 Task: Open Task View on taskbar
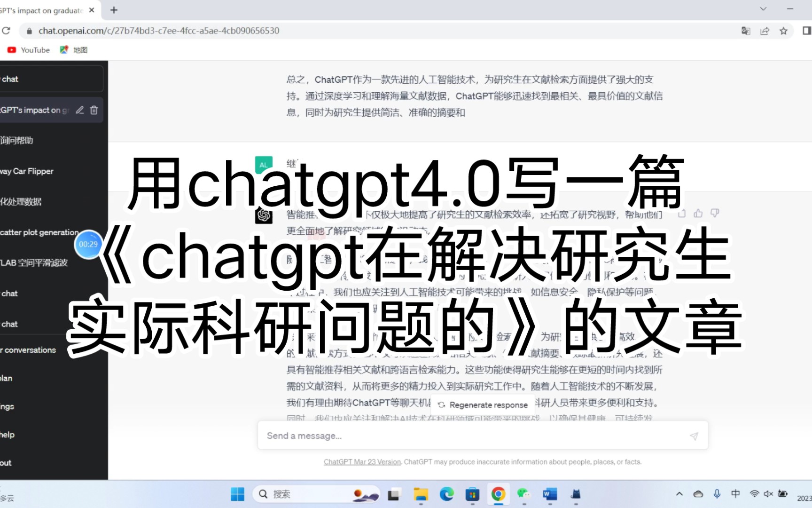393,494
